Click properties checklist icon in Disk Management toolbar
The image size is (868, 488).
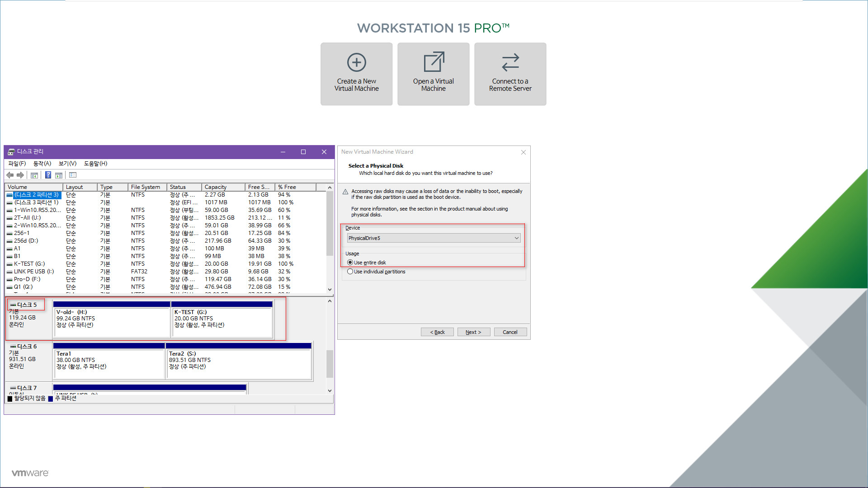point(73,175)
